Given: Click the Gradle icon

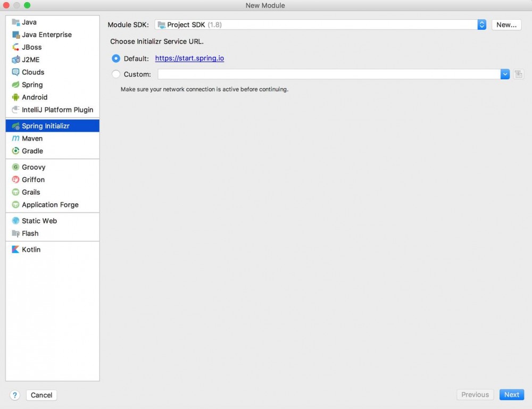Looking at the screenshot, I should (x=15, y=151).
